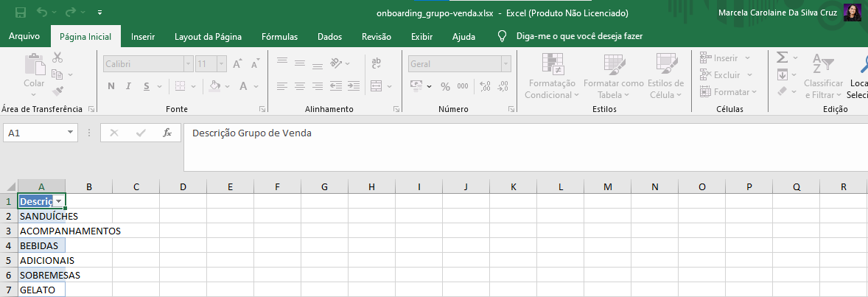Toggle italic formatting with the I button

tap(130, 86)
